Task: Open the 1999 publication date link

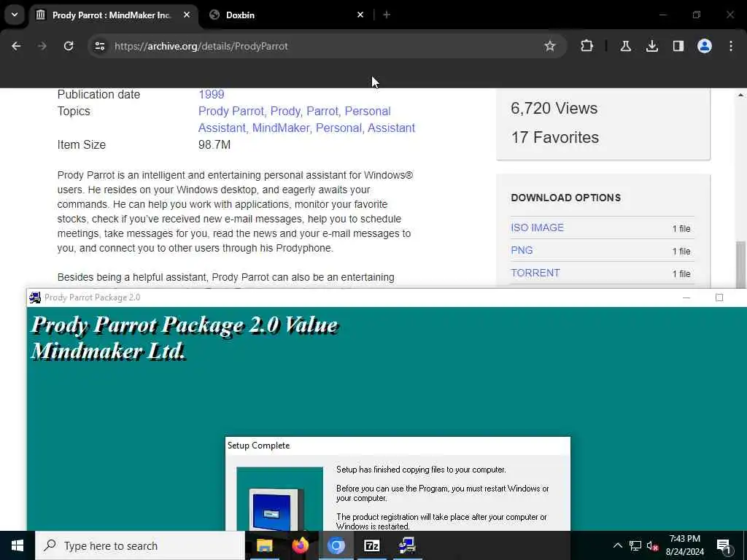Action: tap(211, 94)
